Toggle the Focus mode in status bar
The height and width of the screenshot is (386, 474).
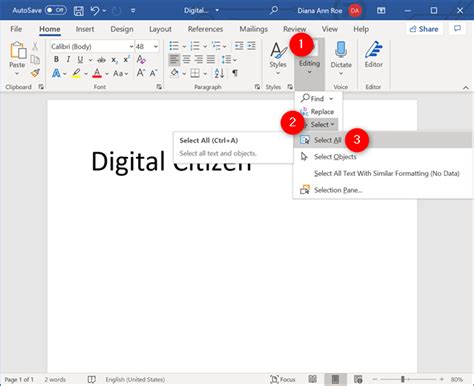coord(283,379)
